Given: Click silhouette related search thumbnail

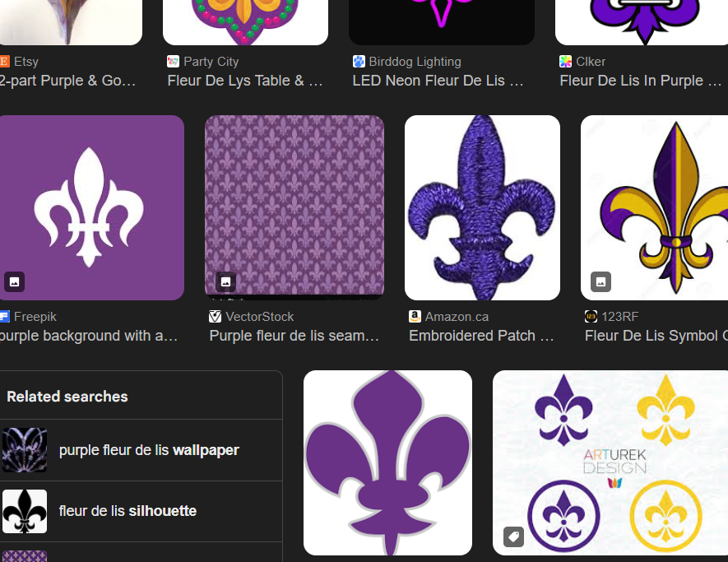Looking at the screenshot, I should point(25,511).
